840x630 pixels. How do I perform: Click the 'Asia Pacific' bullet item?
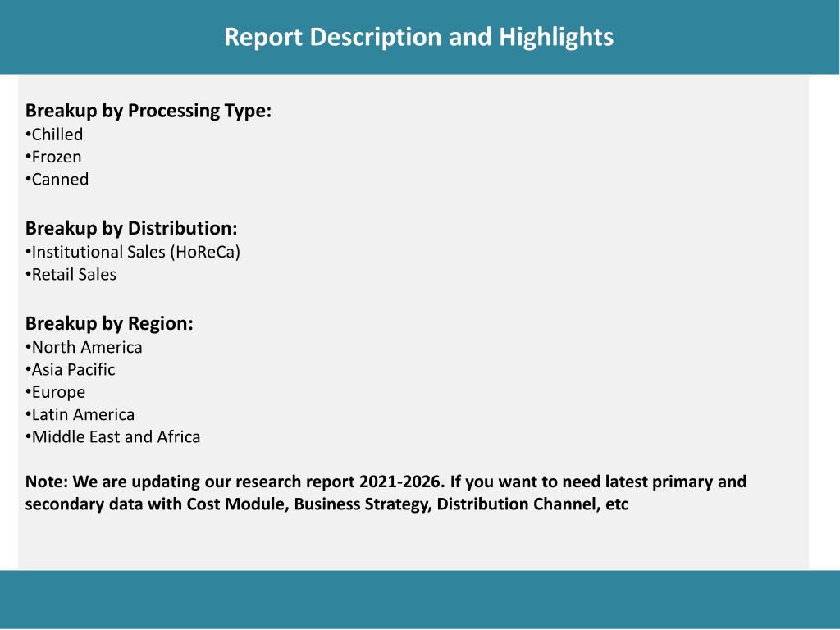click(x=71, y=370)
